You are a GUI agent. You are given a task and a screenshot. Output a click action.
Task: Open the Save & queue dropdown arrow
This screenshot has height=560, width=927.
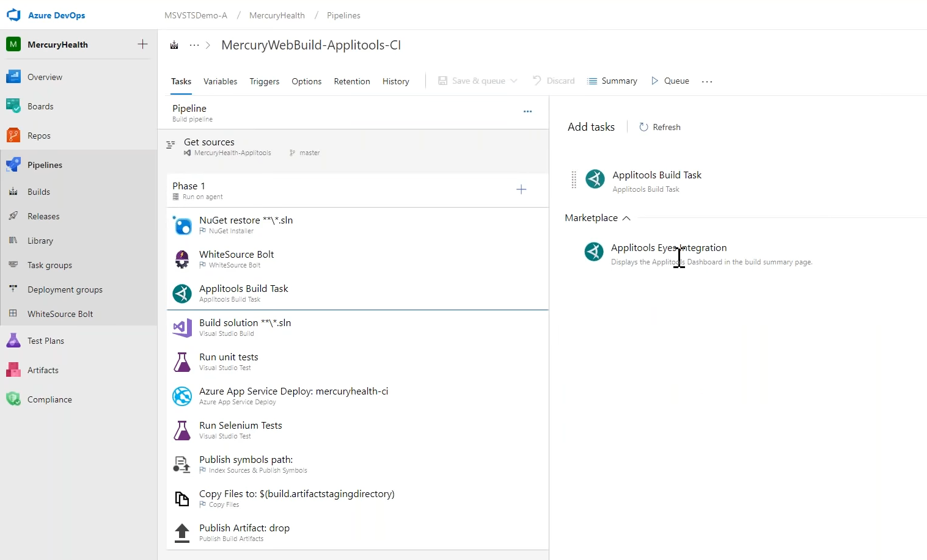pos(514,81)
